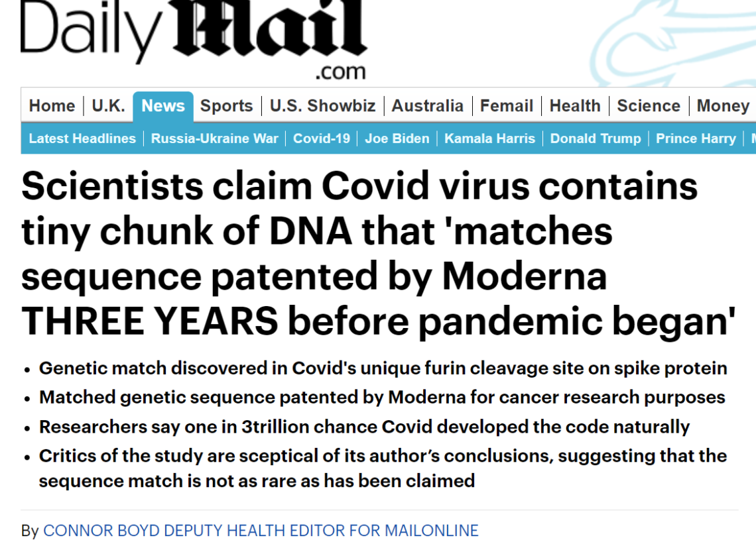
Task: Open Prince Harry topic link
Action: [696, 138]
